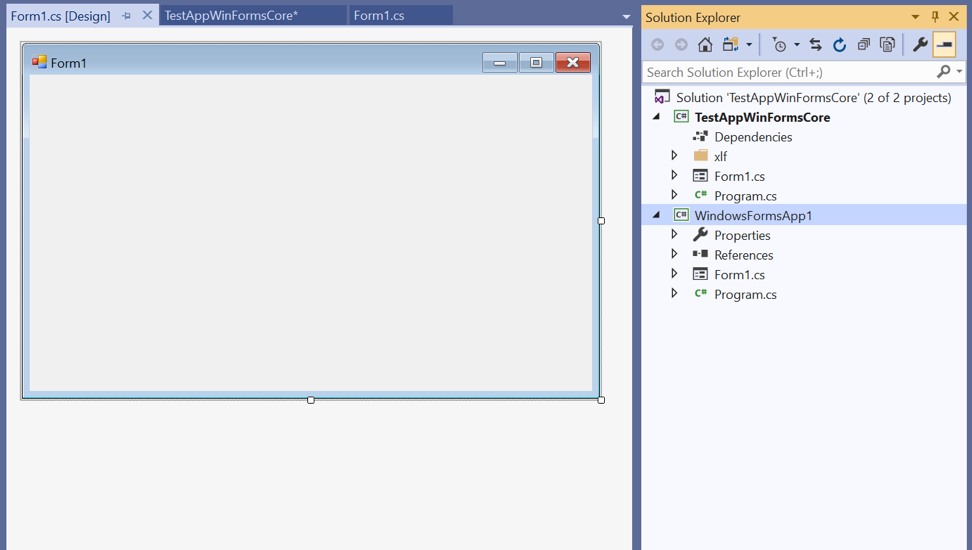Select Form1.cs in the TestAppWinFormsCore project

(x=739, y=177)
